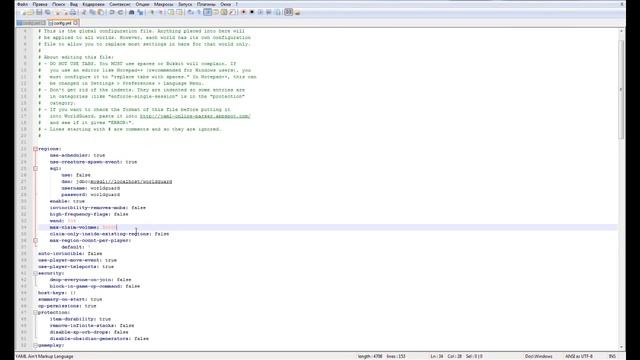The height and width of the screenshot is (360, 640).
Task: Click the Copy toolbar icon
Action: [93, 12]
